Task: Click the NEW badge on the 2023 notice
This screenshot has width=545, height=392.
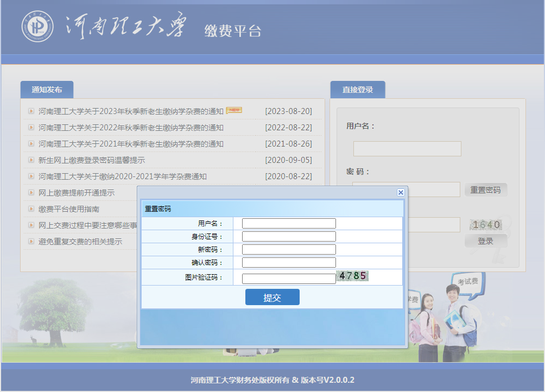Action: pos(236,109)
